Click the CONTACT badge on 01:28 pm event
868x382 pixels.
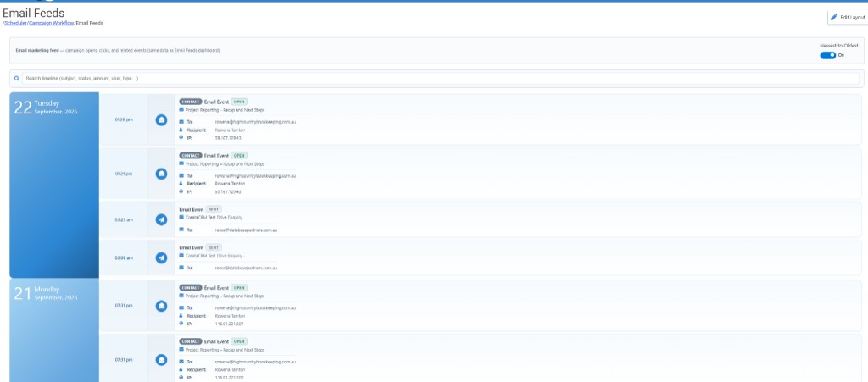point(191,102)
